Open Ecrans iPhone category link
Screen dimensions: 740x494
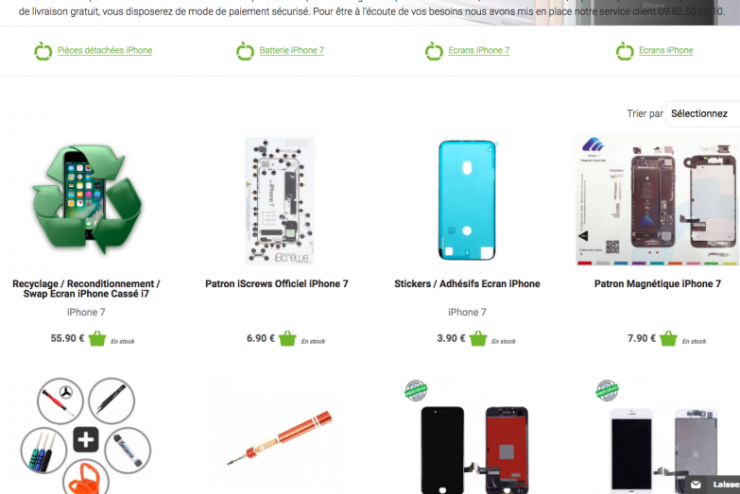(666, 50)
